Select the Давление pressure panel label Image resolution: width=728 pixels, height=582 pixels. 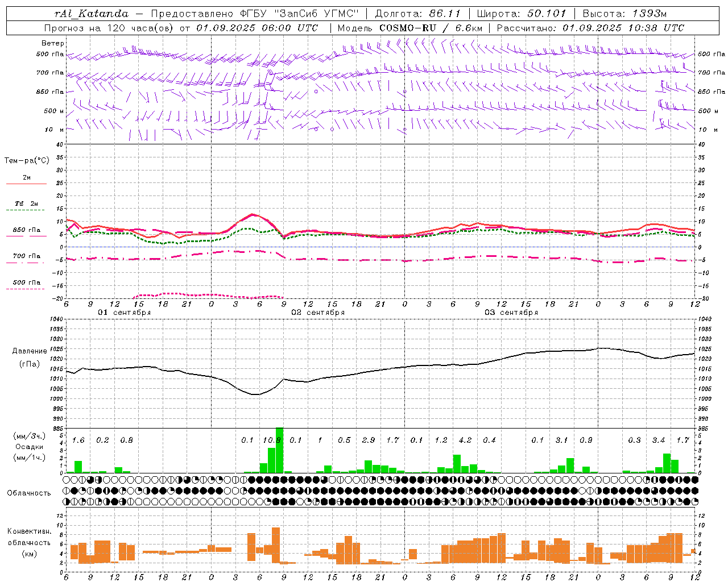28,351
